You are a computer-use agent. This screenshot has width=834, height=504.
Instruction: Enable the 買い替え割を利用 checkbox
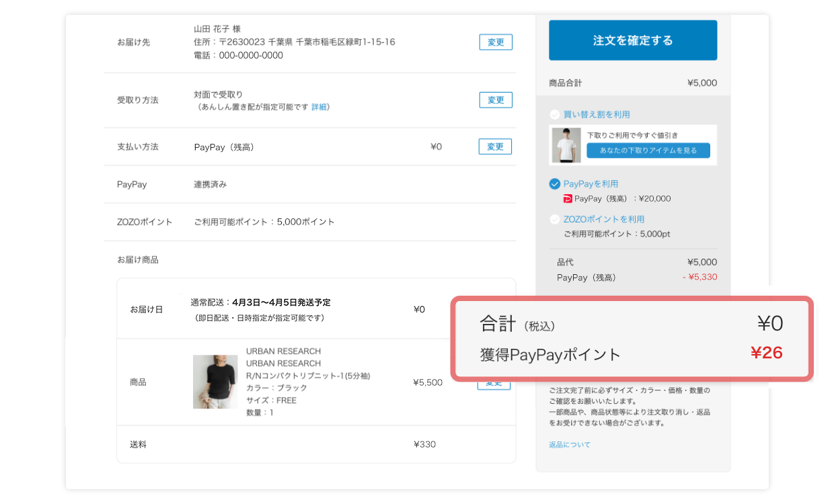pos(554,114)
